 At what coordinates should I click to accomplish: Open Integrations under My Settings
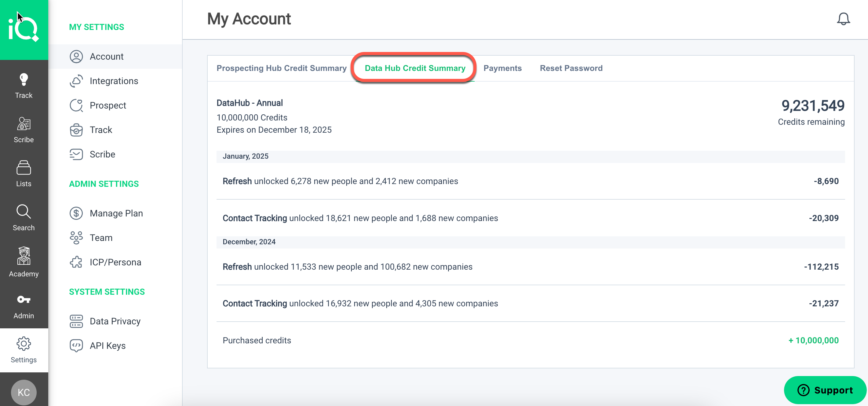coord(114,81)
